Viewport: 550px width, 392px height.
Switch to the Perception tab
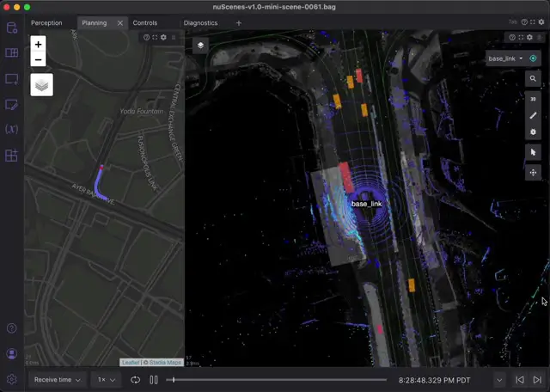pos(46,23)
